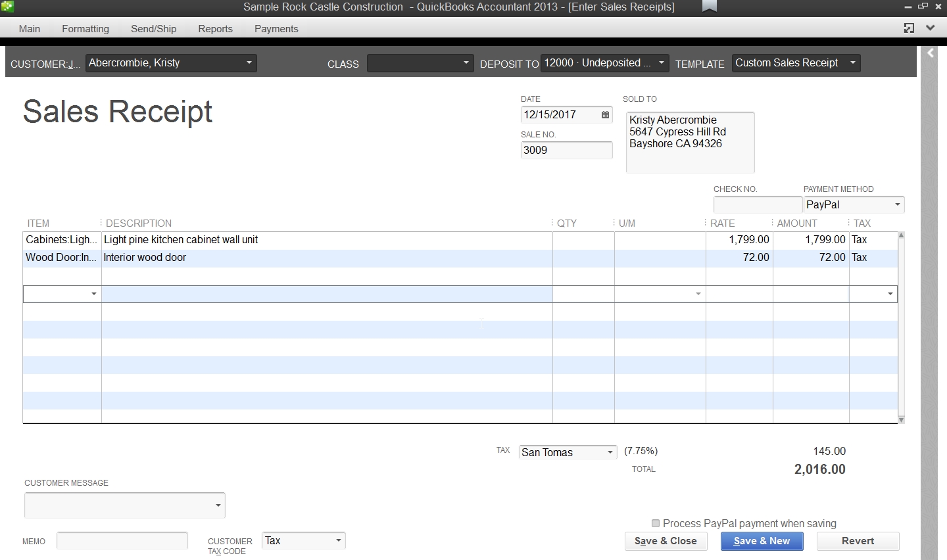Open the Class dropdown
This screenshot has width=947, height=560.
(466, 63)
